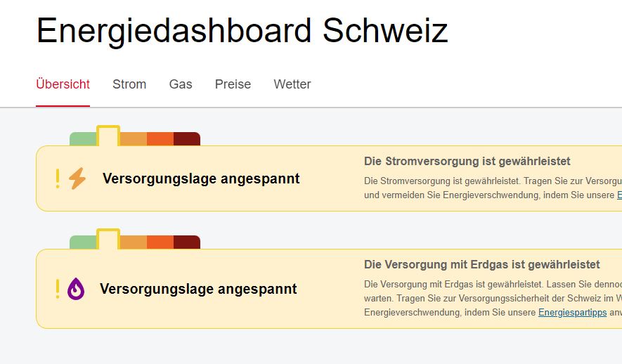Click dark red segment of gas scale
Image resolution: width=622 pixels, height=364 pixels.
click(x=187, y=242)
